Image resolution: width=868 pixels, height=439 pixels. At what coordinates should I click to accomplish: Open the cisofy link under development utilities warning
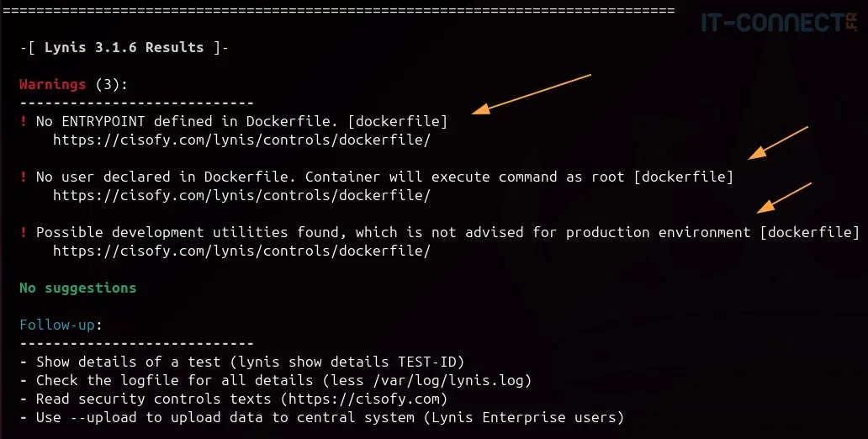[241, 251]
